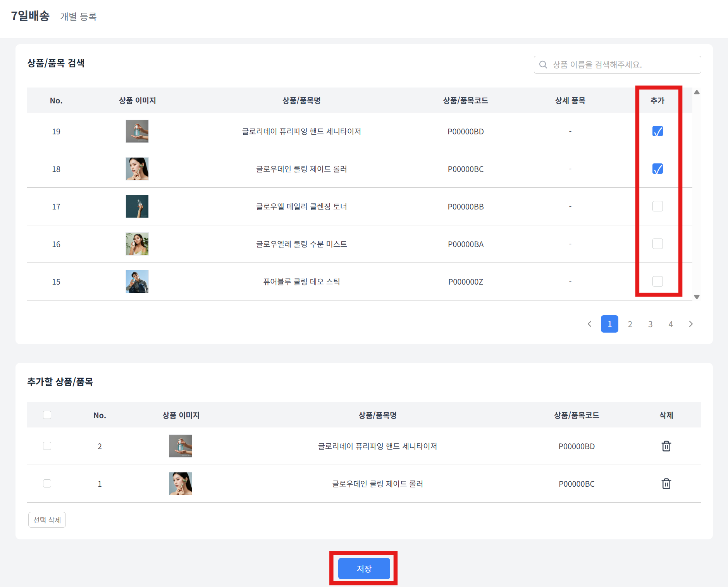Click scroll down arrow of product list
Screen dimensions: 728x587
click(697, 297)
